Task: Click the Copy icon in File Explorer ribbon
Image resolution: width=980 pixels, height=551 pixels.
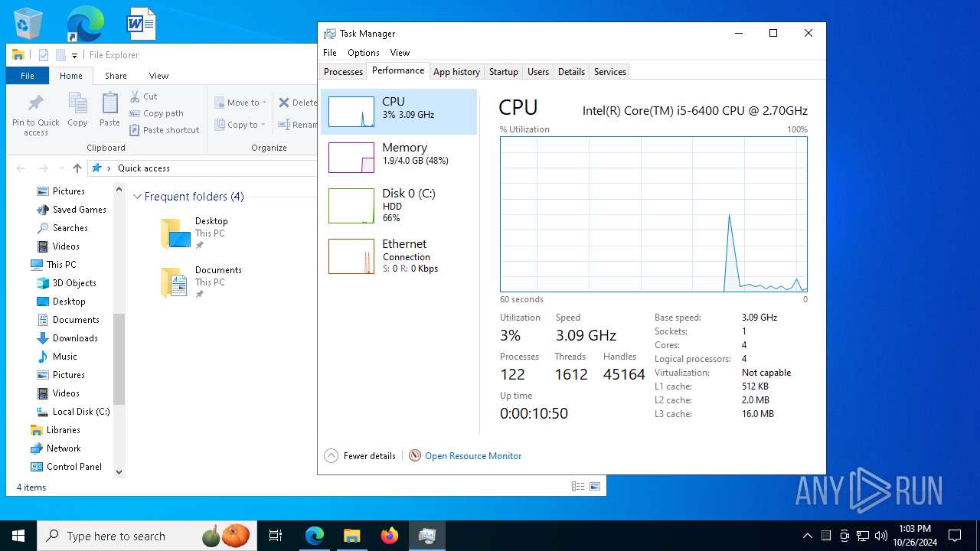Action: pos(77,109)
